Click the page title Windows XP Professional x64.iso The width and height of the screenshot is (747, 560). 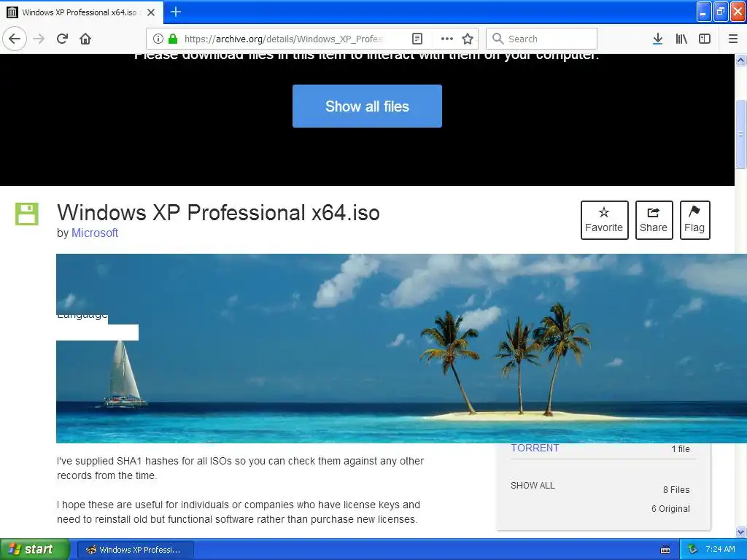(218, 212)
